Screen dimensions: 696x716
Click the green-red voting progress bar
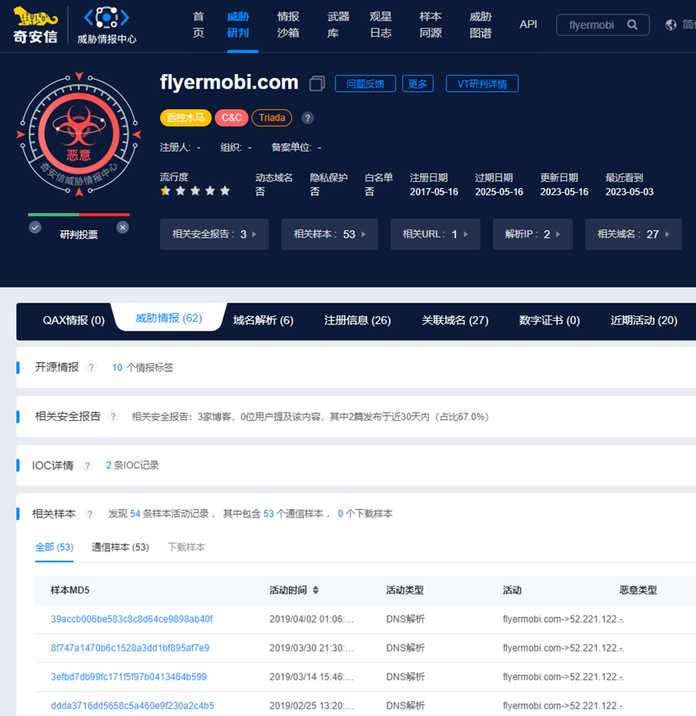coord(79,214)
